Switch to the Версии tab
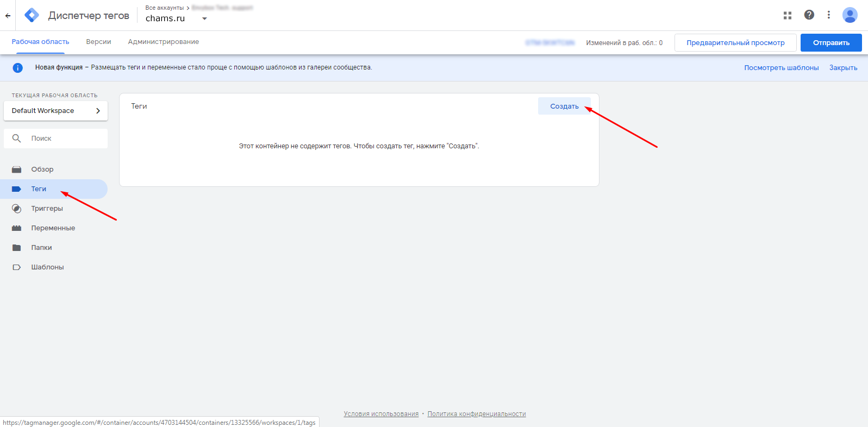This screenshot has height=427, width=868. pyautogui.click(x=98, y=42)
